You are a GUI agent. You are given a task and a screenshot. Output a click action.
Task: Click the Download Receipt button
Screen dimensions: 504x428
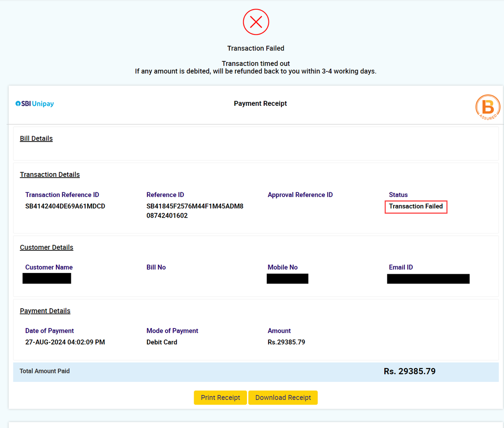point(283,398)
